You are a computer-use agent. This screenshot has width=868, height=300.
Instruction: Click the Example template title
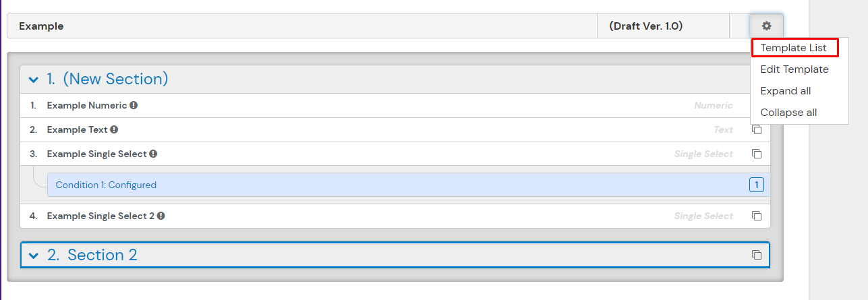click(41, 26)
